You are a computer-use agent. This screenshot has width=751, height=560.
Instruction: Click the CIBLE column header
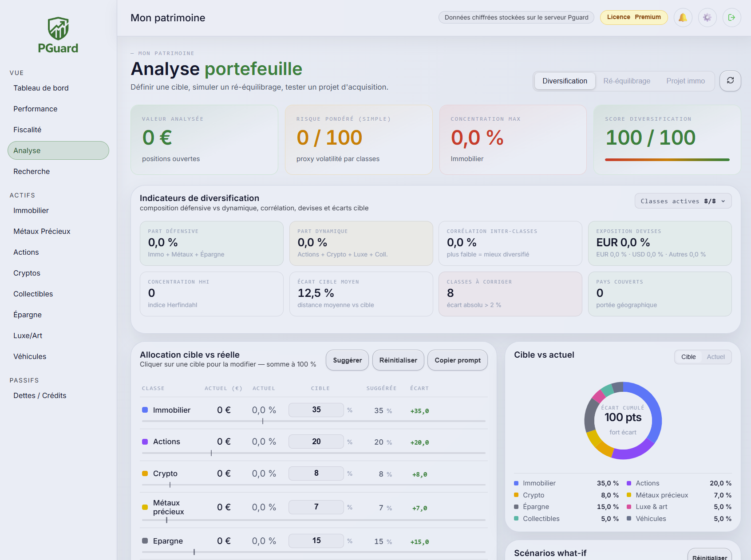point(320,388)
